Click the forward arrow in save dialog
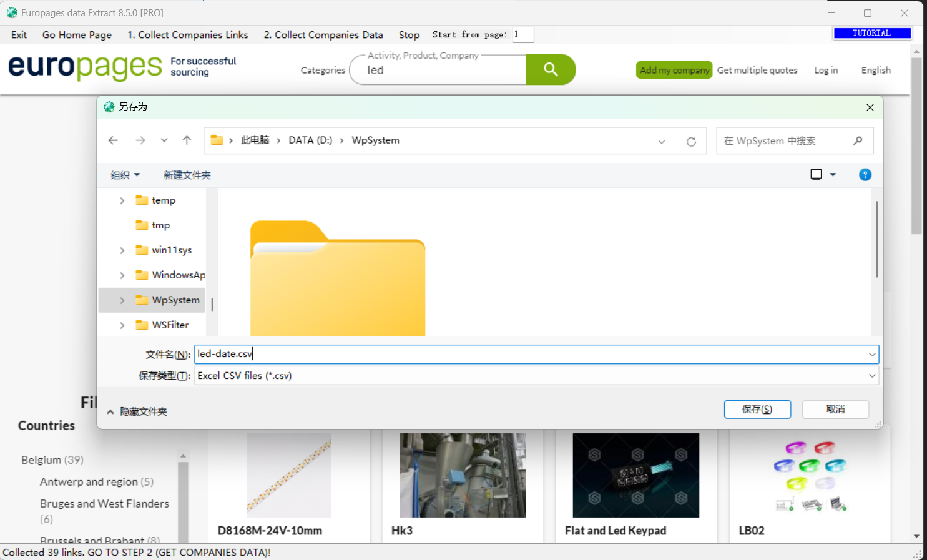This screenshot has height=560, width=927. pos(140,140)
